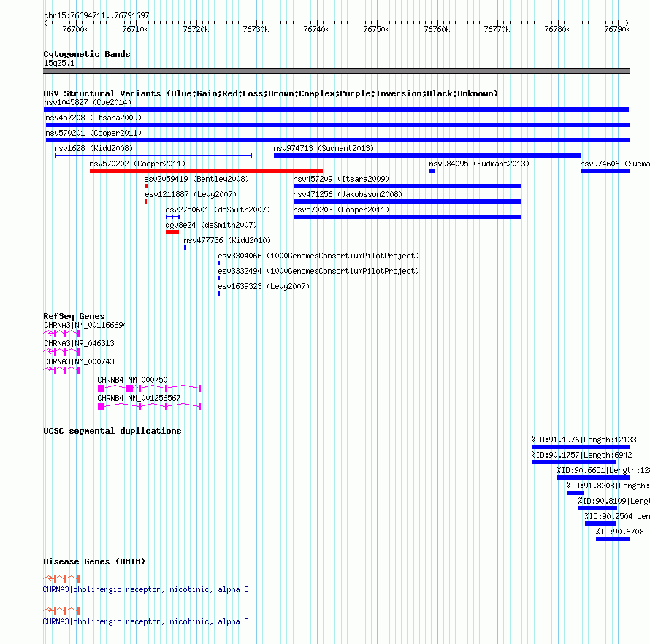
Task: Click the nsv570203 (Cooper2011) variant label
Action: 341,210
